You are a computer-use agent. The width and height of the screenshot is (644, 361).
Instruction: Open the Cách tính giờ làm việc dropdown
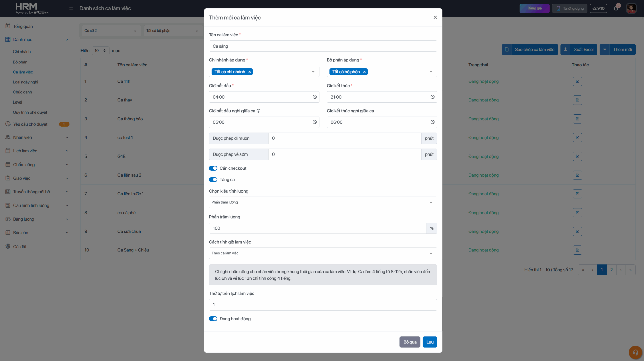pyautogui.click(x=323, y=253)
